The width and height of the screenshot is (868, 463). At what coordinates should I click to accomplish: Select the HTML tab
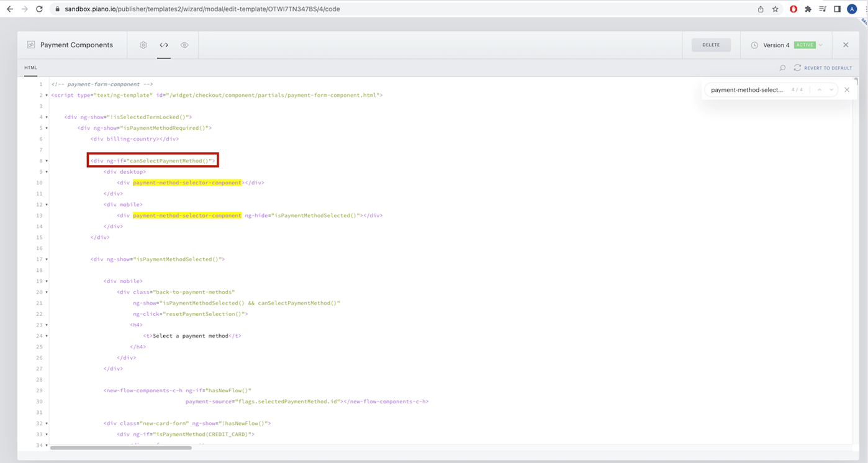[30, 68]
